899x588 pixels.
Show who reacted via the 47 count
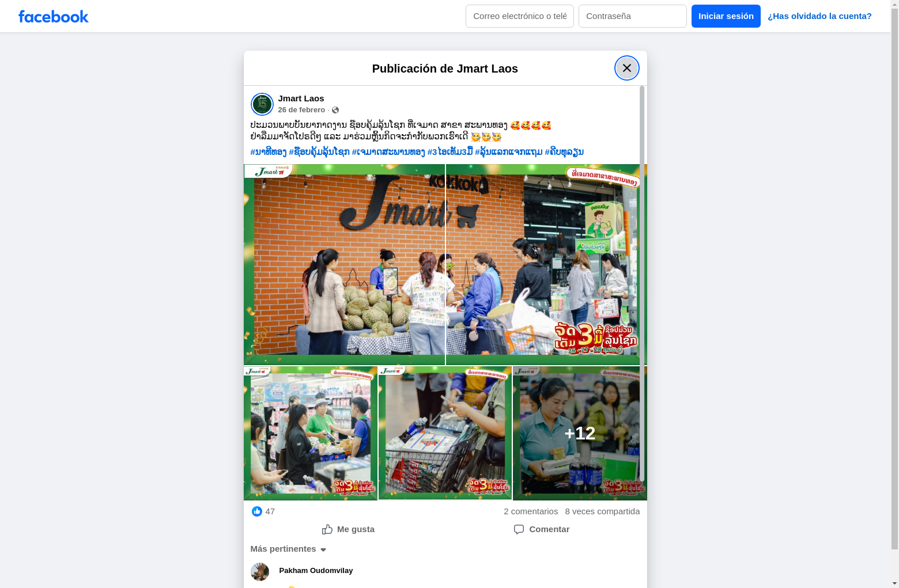(x=270, y=511)
